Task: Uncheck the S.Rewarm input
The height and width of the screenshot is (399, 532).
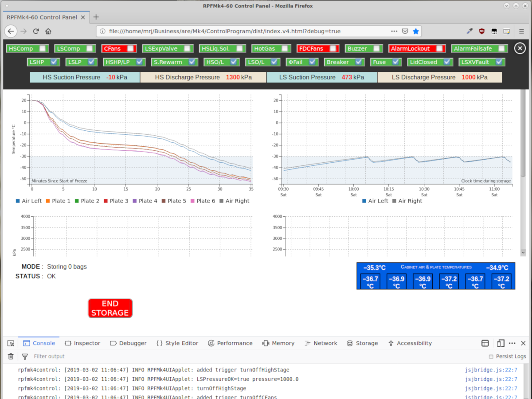Action: [192, 62]
